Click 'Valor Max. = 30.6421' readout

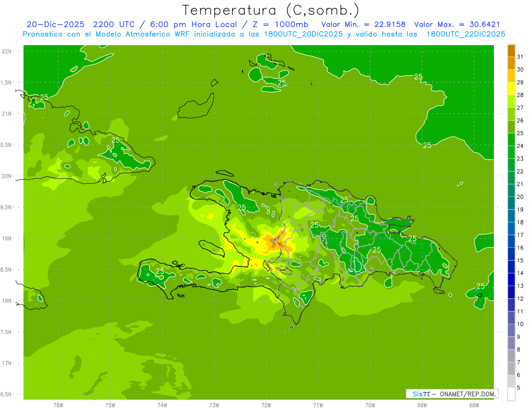(457, 24)
